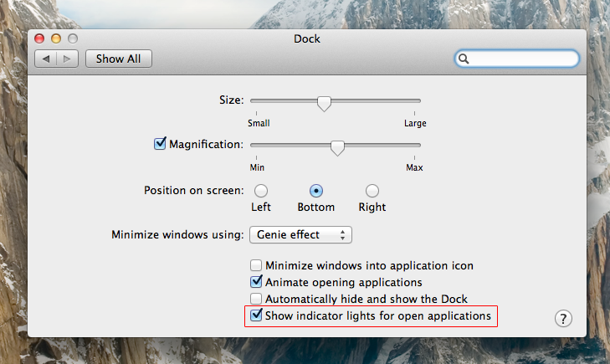The height and width of the screenshot is (364, 610).
Task: Click the Dock Size slider thumb
Action: pyautogui.click(x=324, y=103)
